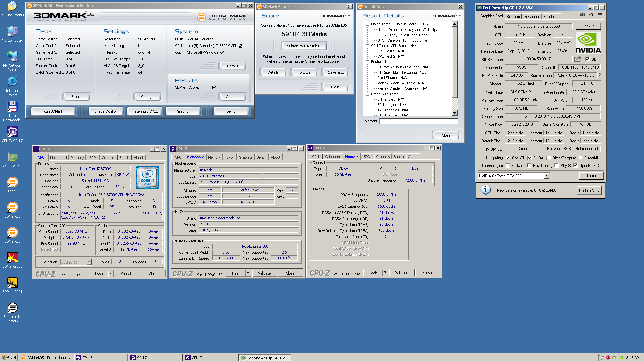Toggle the PhysX checkbox
Viewport: 644px width, 362px height.
[x=556, y=165]
